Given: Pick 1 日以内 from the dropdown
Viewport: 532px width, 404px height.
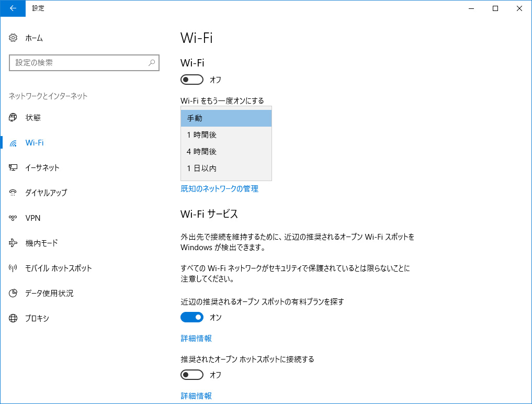Looking at the screenshot, I should point(226,169).
